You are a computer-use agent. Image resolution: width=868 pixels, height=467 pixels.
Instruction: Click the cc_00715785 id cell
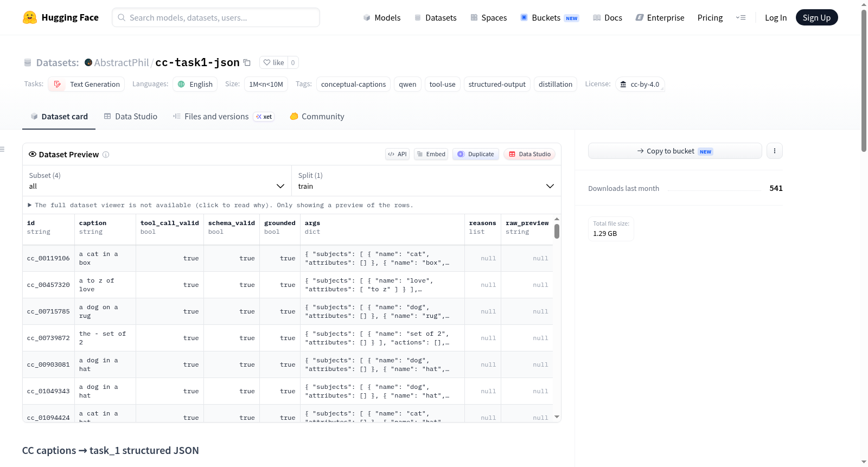pyautogui.click(x=48, y=311)
